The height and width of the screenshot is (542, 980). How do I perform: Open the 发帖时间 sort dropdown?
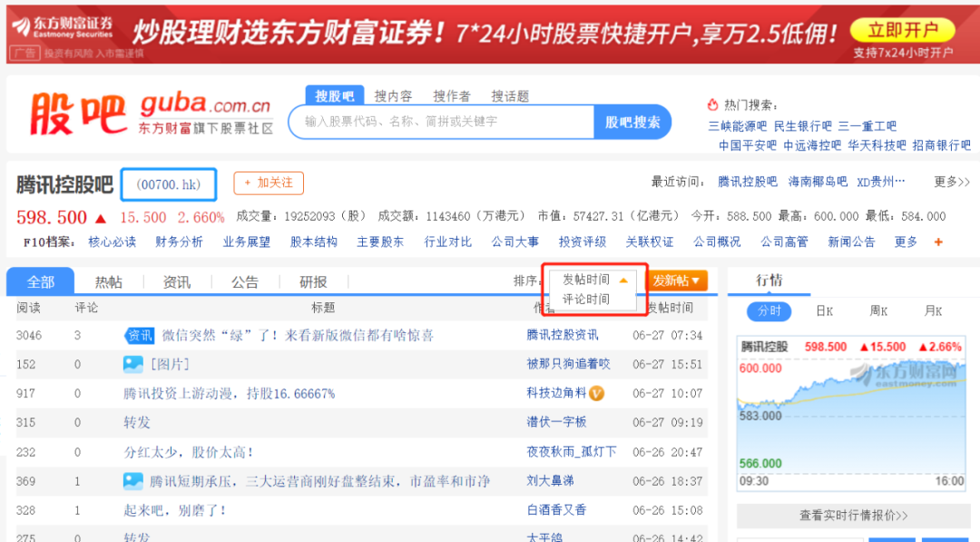(x=593, y=280)
